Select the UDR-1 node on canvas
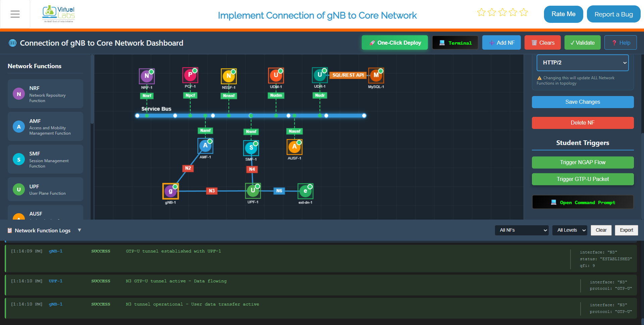The height and width of the screenshot is (325, 644). coord(320,75)
